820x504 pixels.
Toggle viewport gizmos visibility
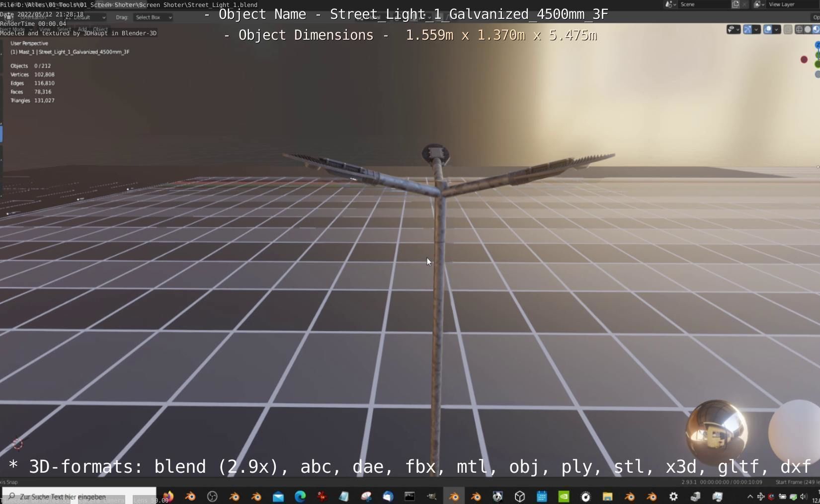[747, 30]
